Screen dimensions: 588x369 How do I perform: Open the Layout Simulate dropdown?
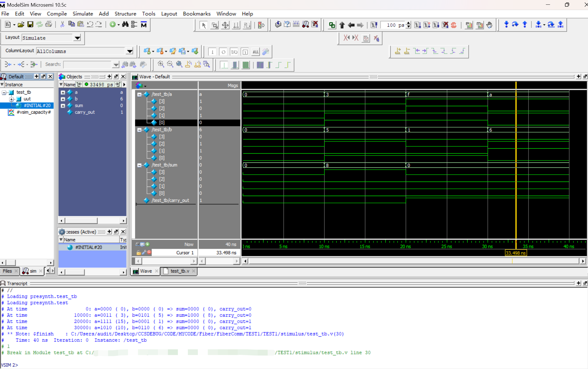point(77,38)
